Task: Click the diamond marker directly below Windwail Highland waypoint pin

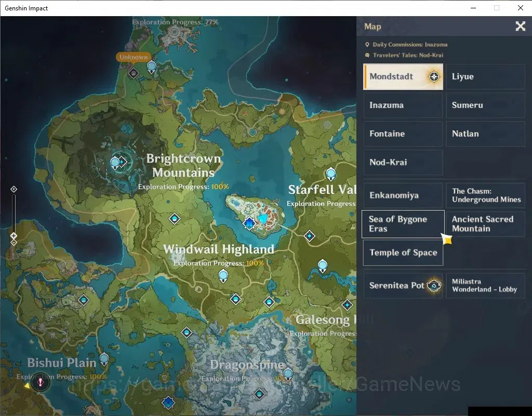Action: coord(236,299)
